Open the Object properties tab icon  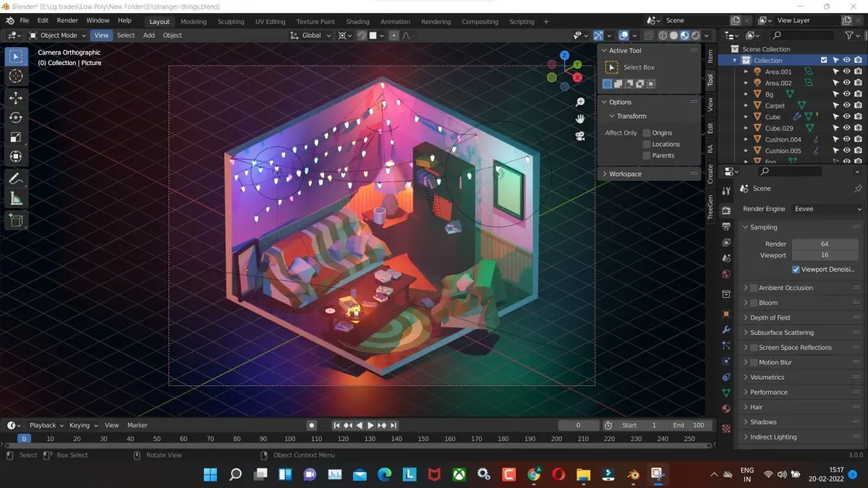coord(726,314)
